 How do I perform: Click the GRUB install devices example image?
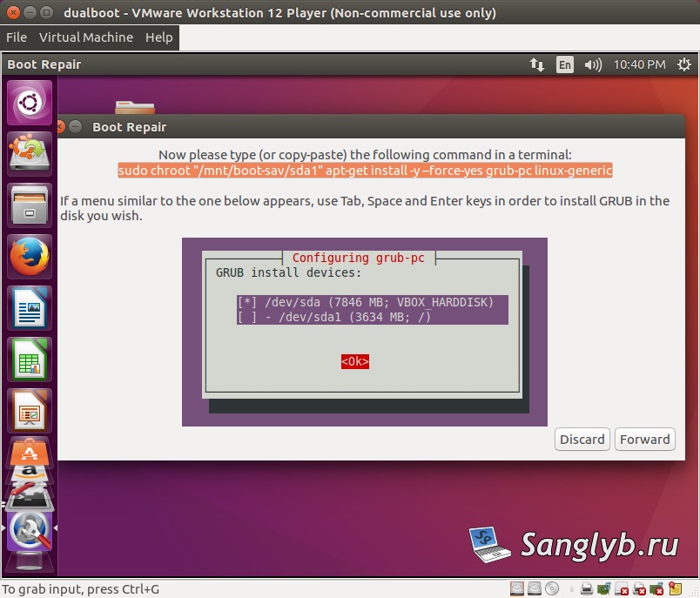[365, 332]
